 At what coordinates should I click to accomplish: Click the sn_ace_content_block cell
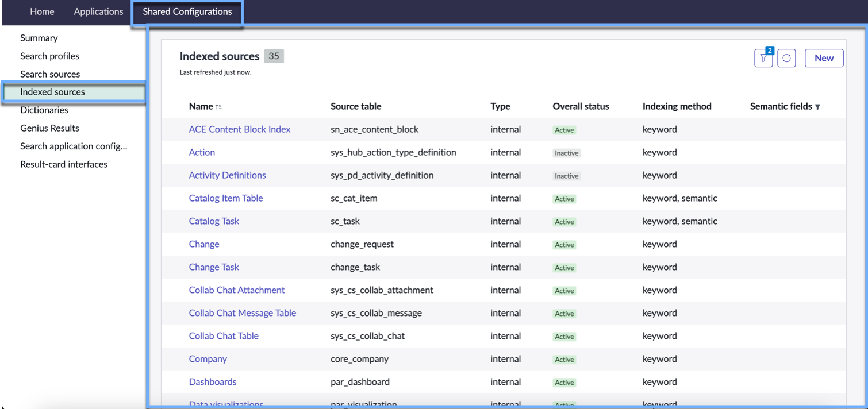coord(375,129)
